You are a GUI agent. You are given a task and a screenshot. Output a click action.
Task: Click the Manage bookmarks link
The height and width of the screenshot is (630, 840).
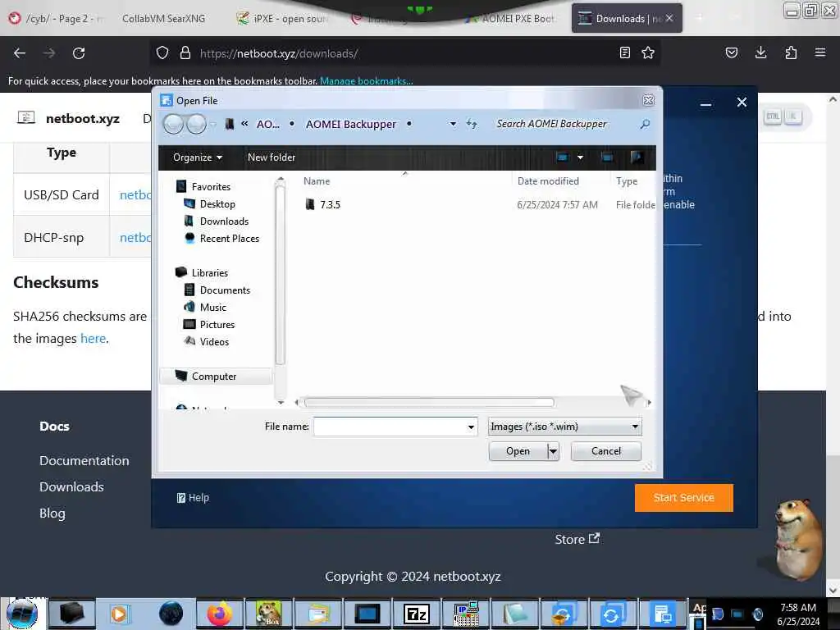[367, 81]
